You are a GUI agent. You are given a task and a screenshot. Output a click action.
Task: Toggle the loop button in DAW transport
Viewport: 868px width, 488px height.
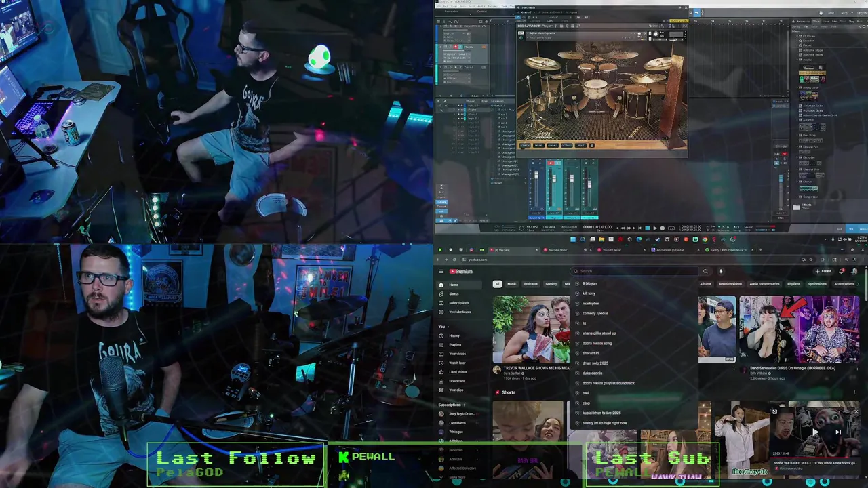[x=671, y=228]
